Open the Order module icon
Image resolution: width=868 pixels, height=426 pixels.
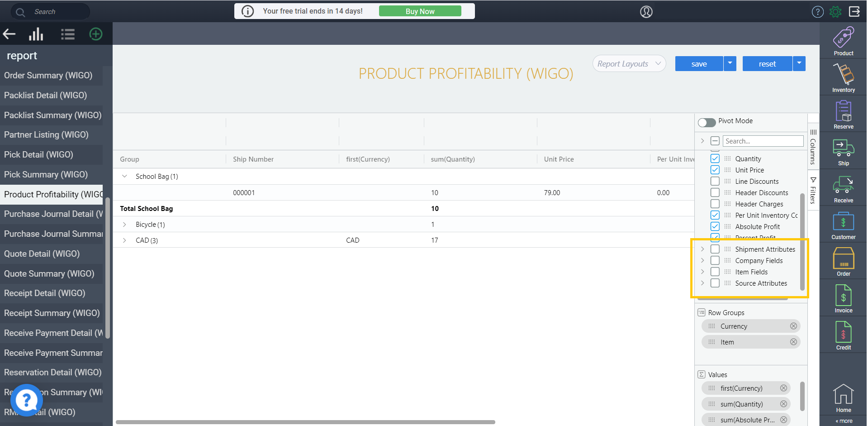(x=843, y=262)
